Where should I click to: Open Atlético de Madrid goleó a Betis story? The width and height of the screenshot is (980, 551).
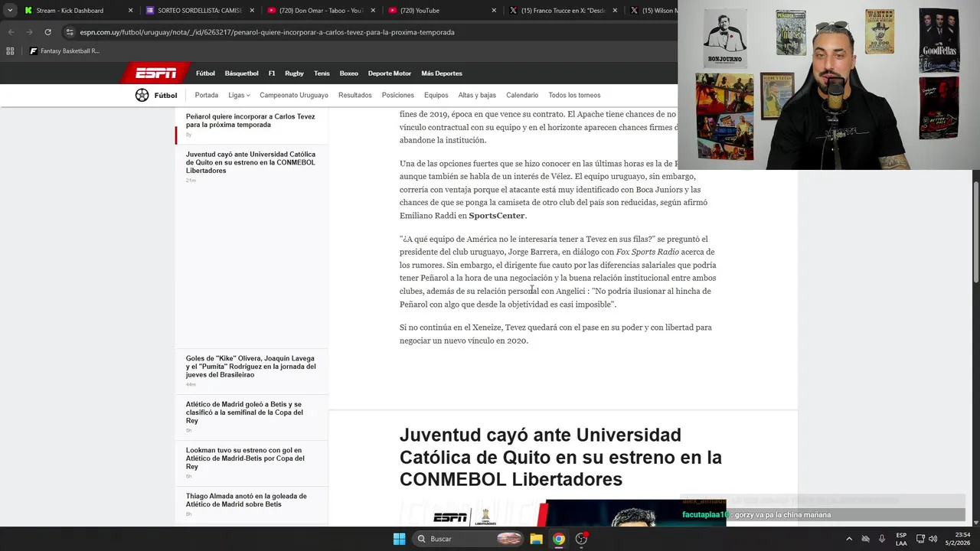point(244,412)
